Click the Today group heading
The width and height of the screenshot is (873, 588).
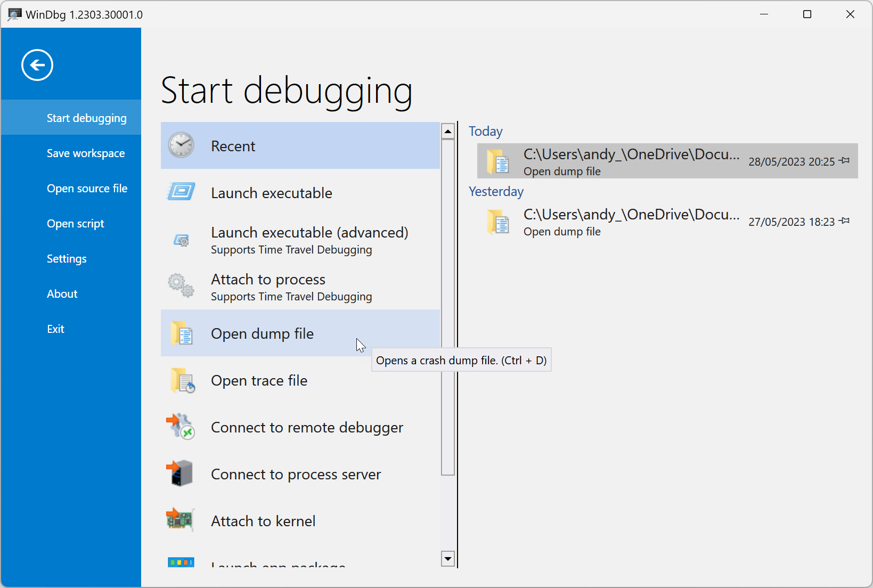(x=486, y=131)
